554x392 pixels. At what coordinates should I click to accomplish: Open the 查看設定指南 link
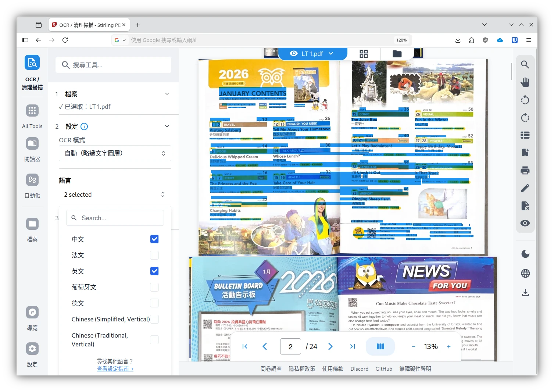coord(115,369)
